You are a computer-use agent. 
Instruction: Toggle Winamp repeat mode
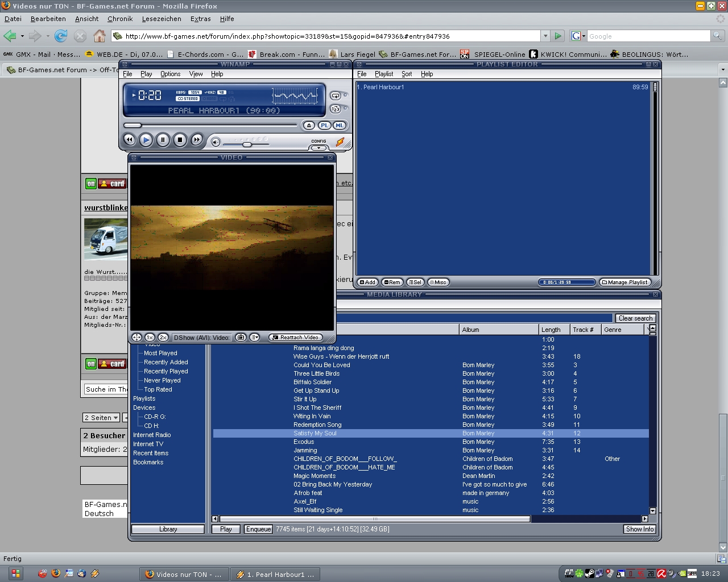coord(336,95)
